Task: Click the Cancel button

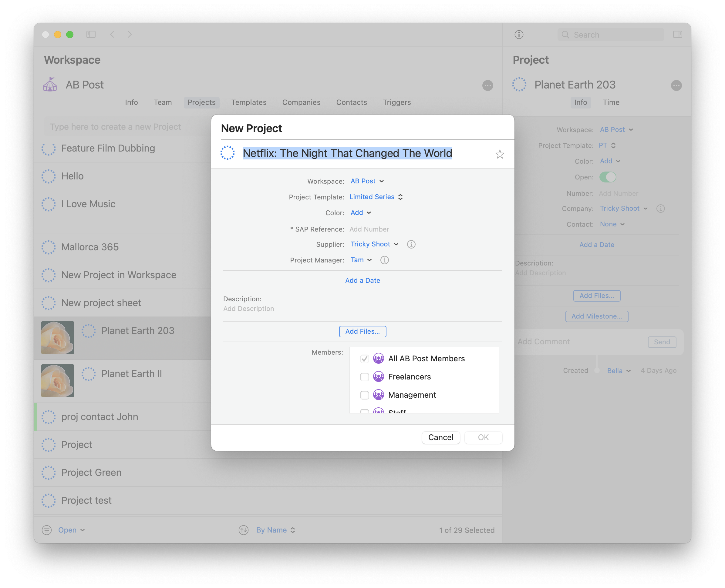Action: pos(441,437)
